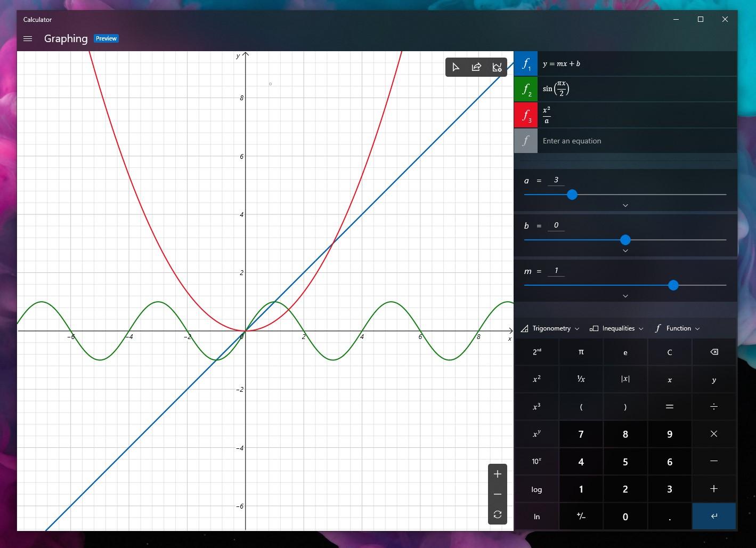Select the absolute value |x| key

click(x=625, y=379)
